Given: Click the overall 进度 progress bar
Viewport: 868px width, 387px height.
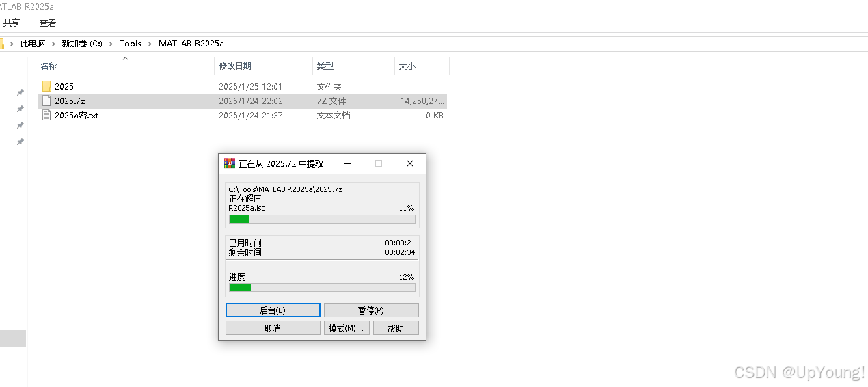Looking at the screenshot, I should coord(322,288).
